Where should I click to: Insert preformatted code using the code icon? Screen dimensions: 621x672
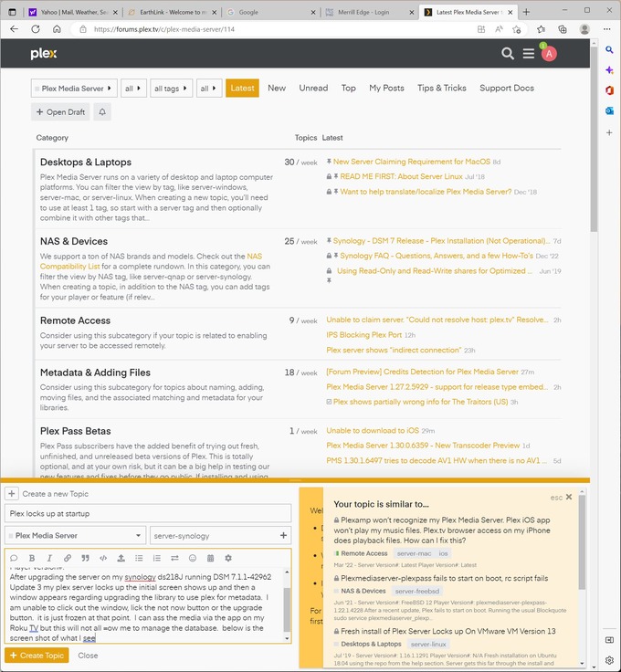coord(103,558)
